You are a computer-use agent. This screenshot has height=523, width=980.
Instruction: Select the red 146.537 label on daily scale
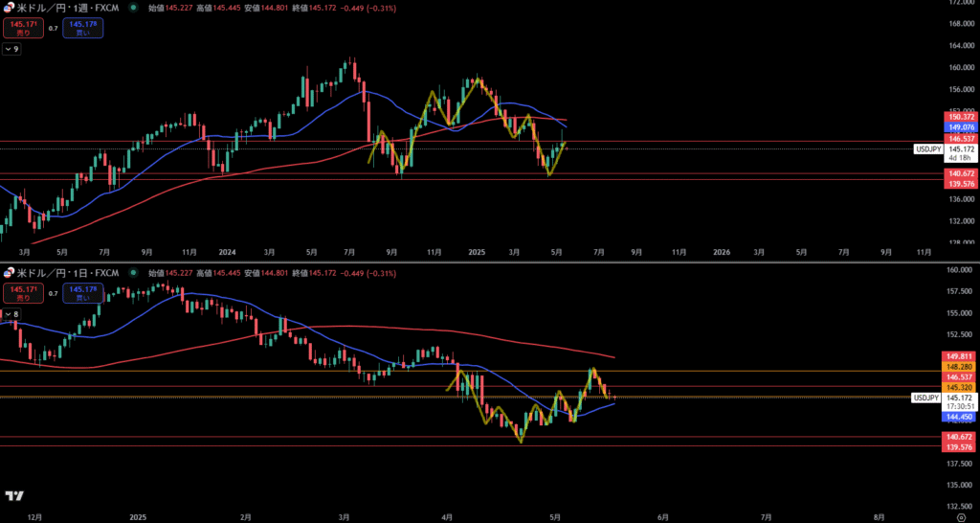[x=957, y=377]
